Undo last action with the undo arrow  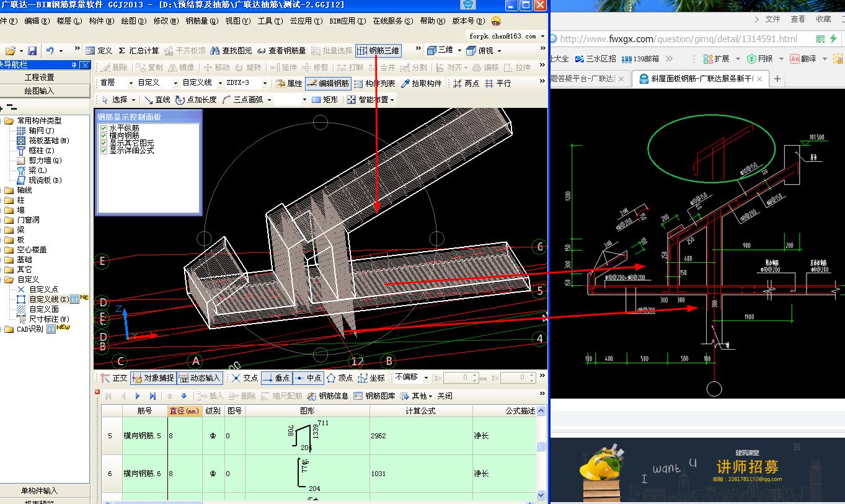(50, 51)
